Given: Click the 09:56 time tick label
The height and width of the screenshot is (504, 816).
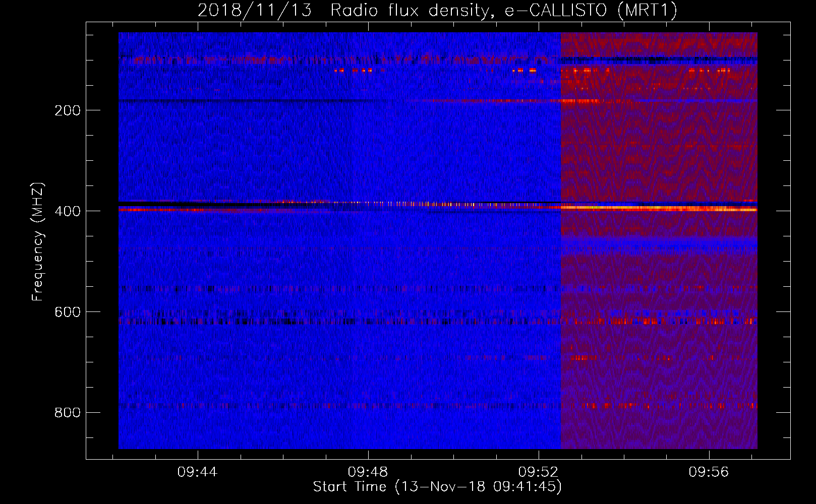Looking at the screenshot, I should tap(709, 472).
